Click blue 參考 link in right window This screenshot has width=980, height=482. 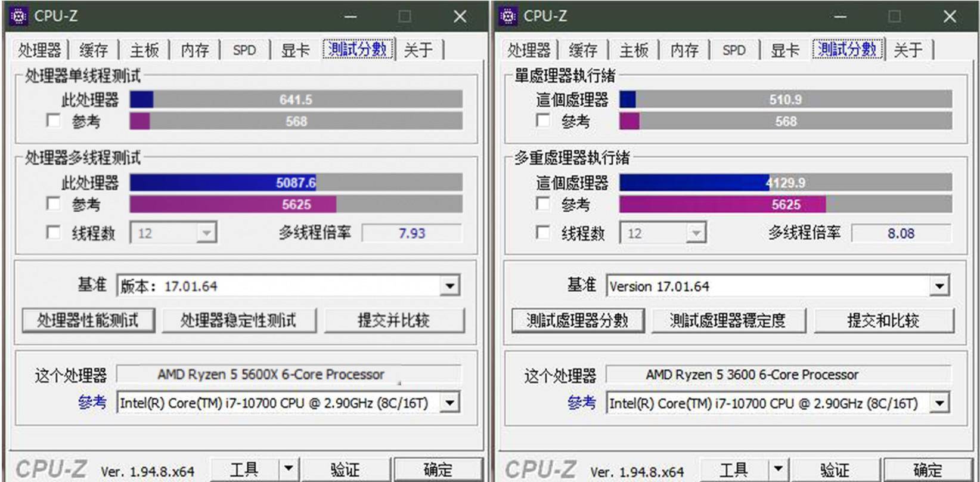[582, 403]
